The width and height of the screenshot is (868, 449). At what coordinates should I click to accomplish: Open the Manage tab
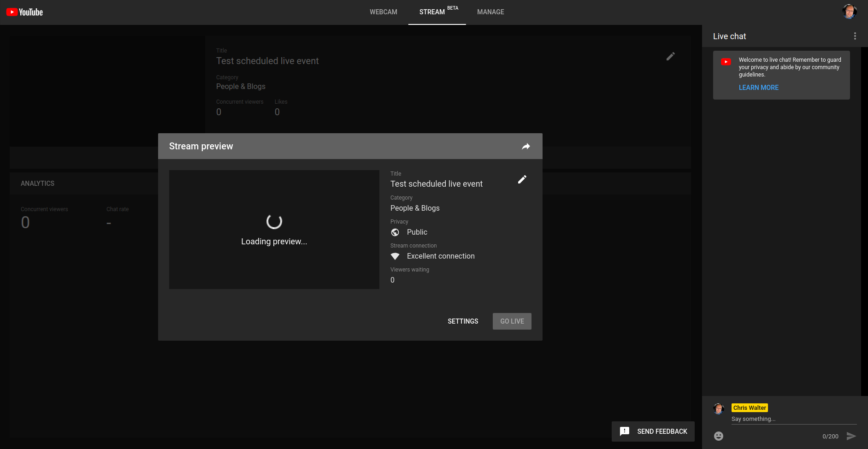[x=490, y=12]
